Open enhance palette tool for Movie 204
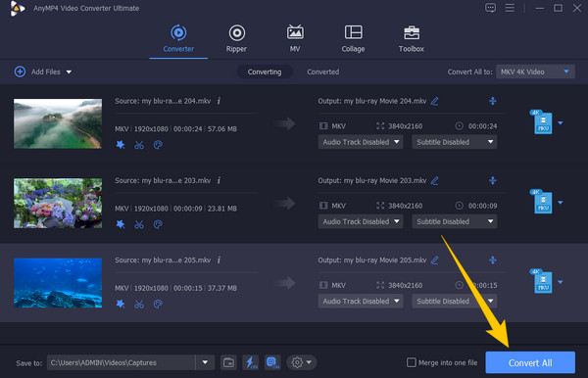588x378 pixels. 158,145
